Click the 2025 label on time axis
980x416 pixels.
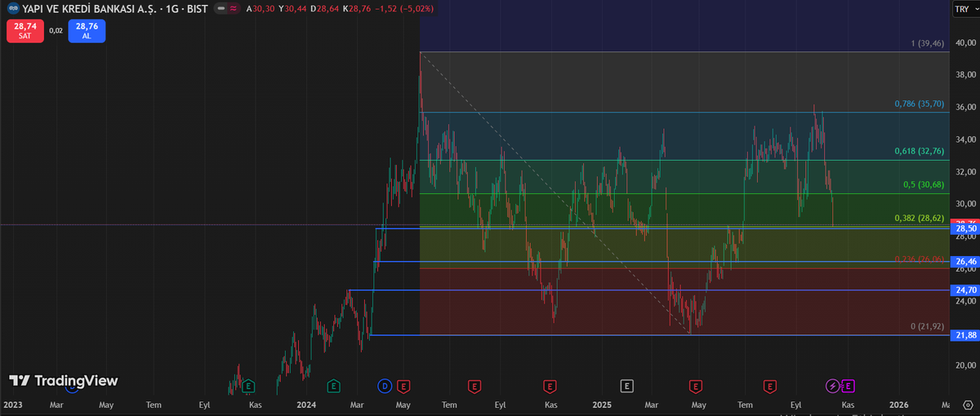602,405
